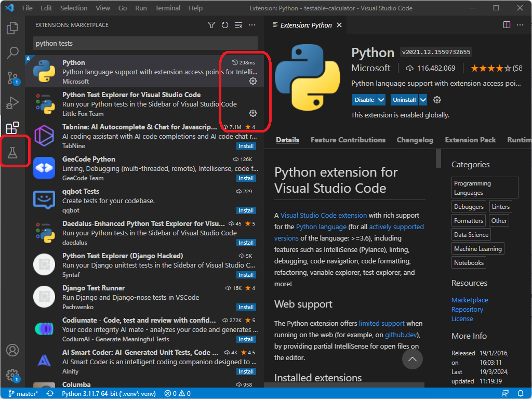Click the star rating of Python extension
Viewport: 532px width, 399px height.
490,69
